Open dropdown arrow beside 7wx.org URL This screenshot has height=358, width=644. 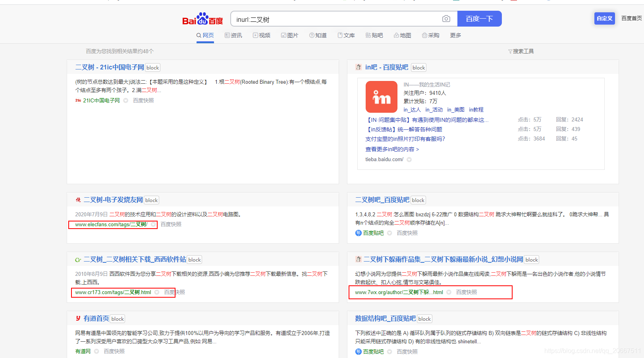coord(449,293)
